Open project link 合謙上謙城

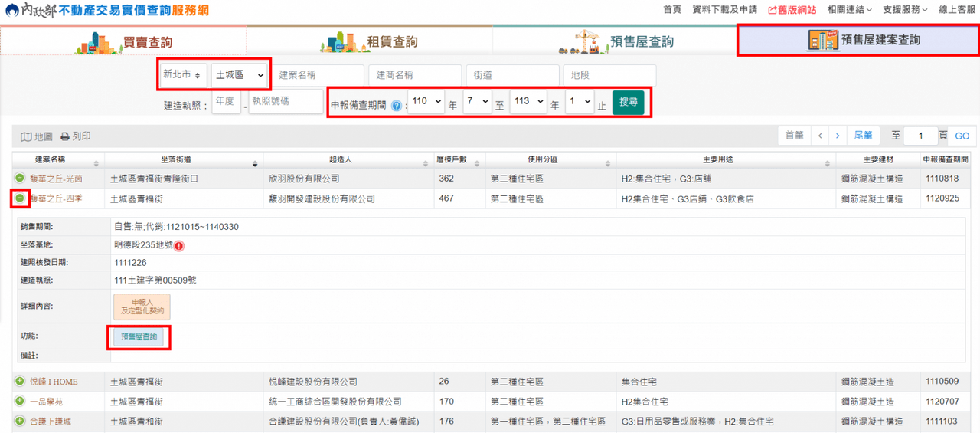[x=51, y=422]
